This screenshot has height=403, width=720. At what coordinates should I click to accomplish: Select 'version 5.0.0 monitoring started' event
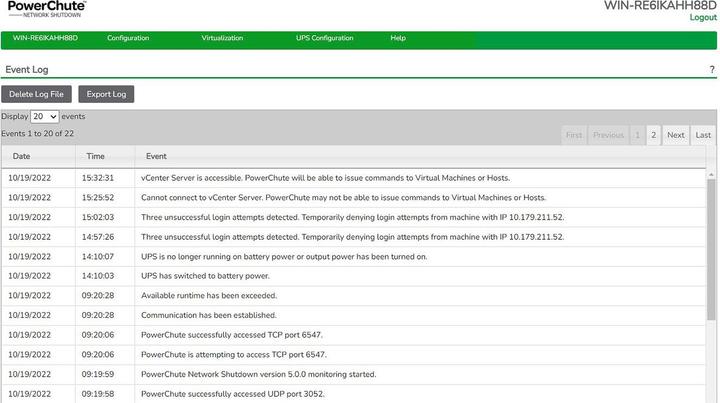point(354,375)
